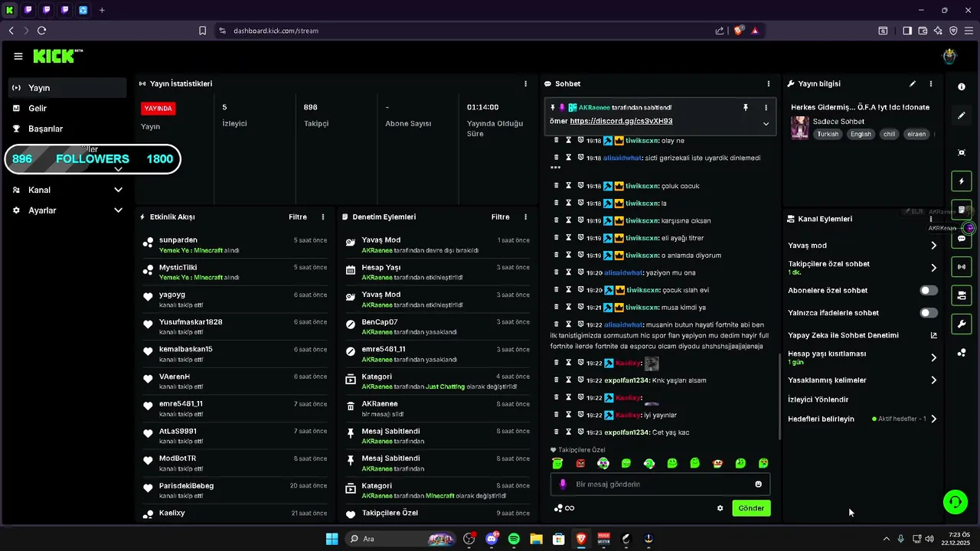Open the Yayın İstatistikleri three-dot menu
Viewport: 980px width, 551px height.
[525, 83]
